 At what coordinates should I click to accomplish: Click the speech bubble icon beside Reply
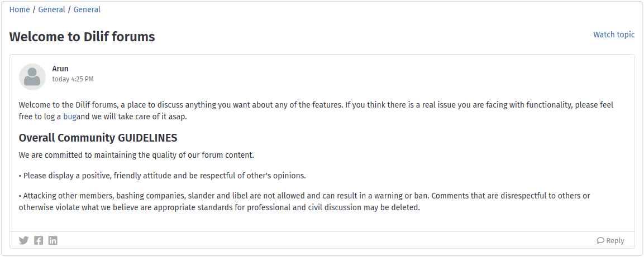pyautogui.click(x=600, y=241)
